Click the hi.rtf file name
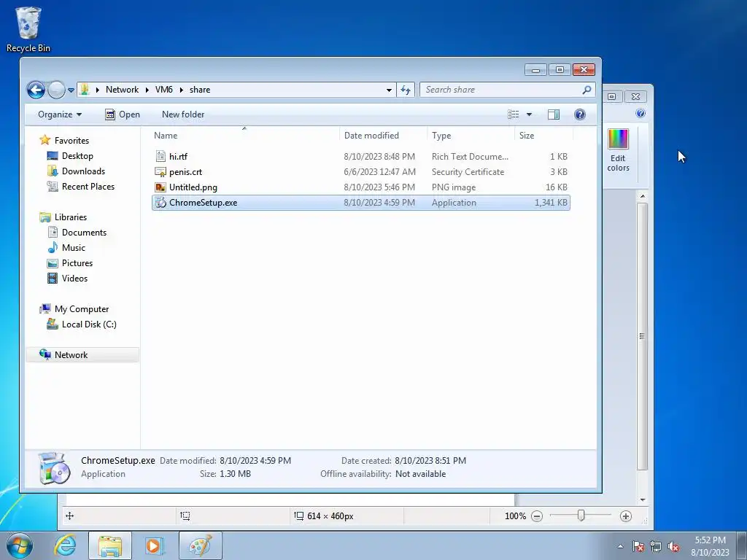Image resolution: width=747 pixels, height=560 pixels. point(178,156)
